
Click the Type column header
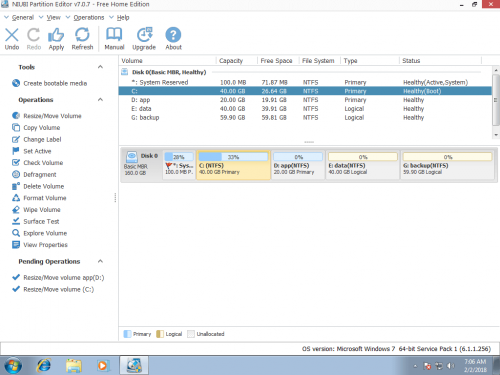(370, 61)
